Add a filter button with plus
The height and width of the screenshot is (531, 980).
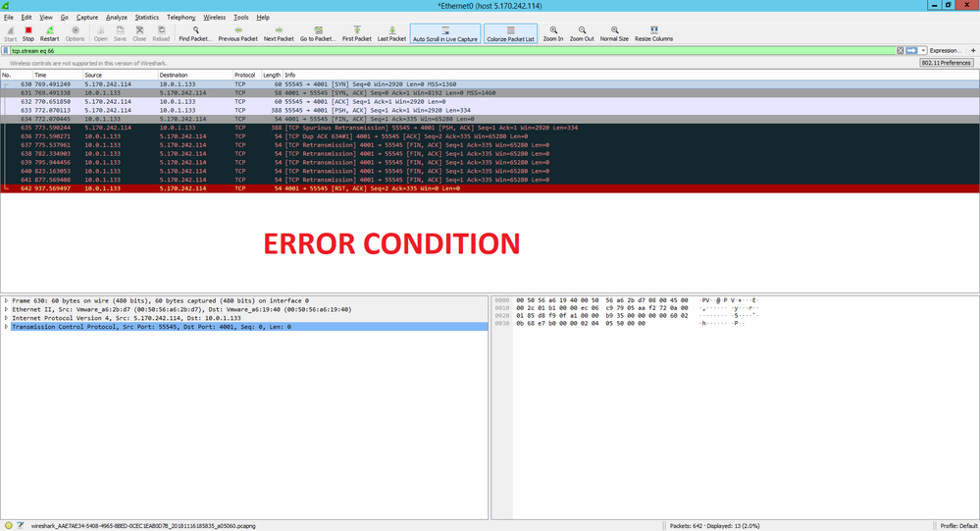tap(972, 51)
